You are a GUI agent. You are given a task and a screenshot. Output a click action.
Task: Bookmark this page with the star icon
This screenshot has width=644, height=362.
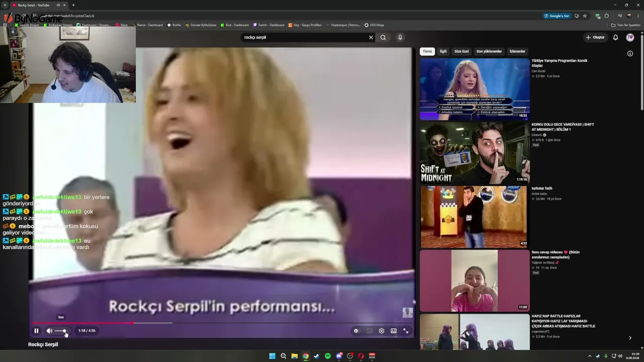585,16
